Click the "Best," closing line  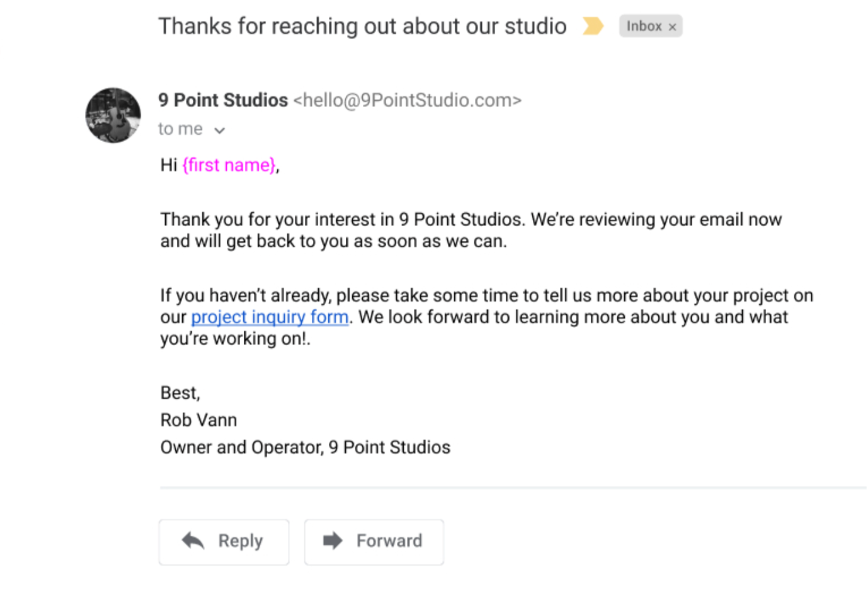click(x=180, y=393)
